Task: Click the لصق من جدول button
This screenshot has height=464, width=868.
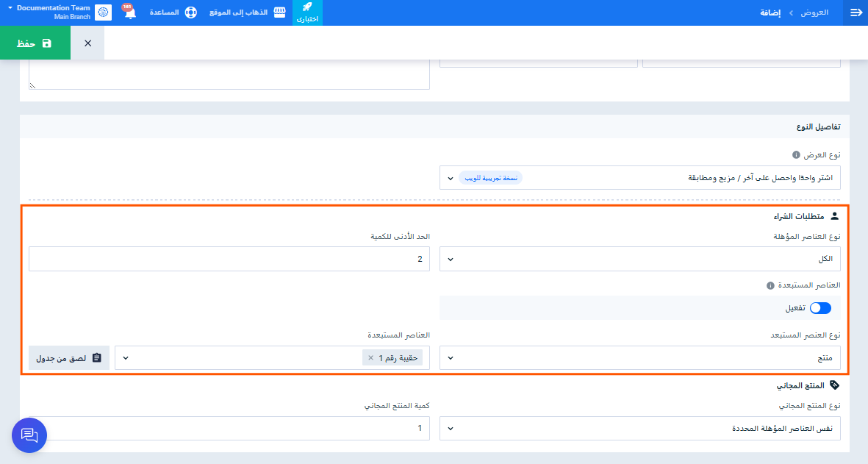Action: pyautogui.click(x=69, y=358)
